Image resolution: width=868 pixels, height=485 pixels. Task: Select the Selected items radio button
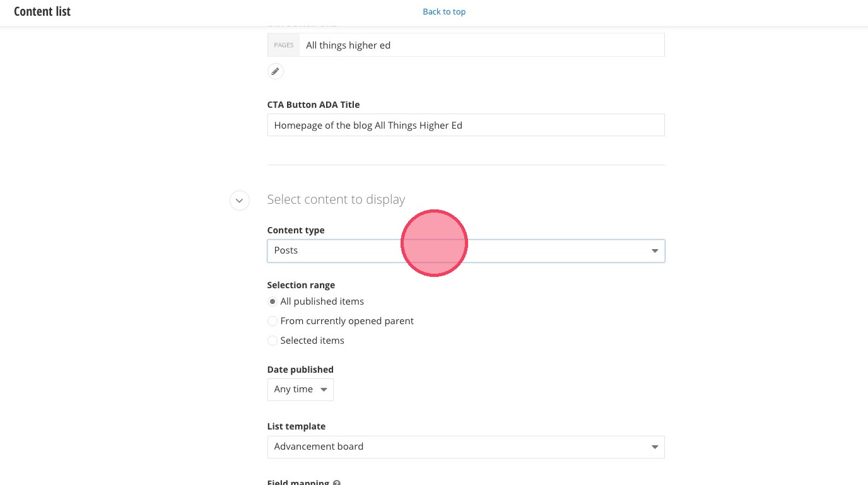(273, 341)
